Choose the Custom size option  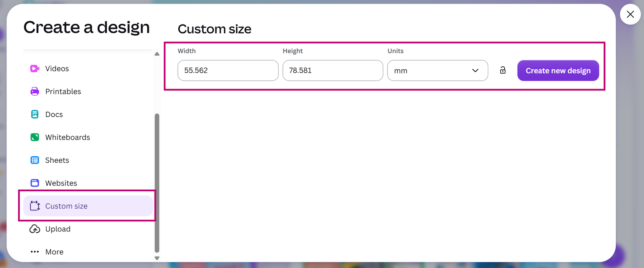88,206
